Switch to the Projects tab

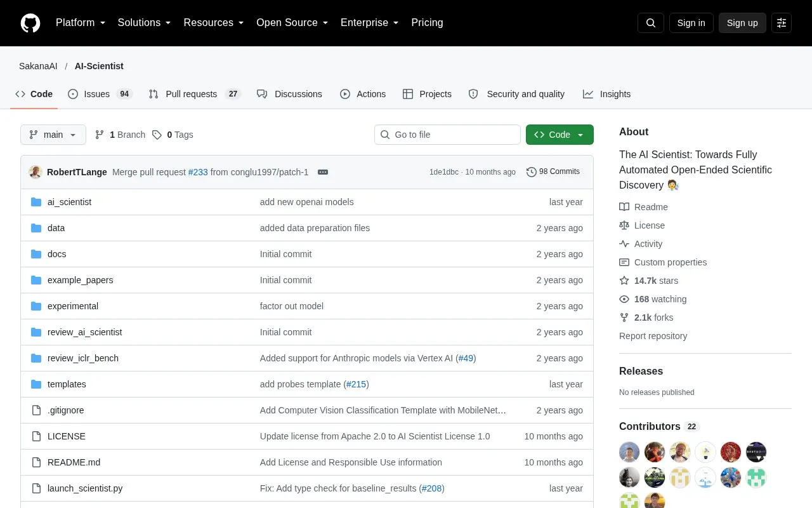point(428,94)
